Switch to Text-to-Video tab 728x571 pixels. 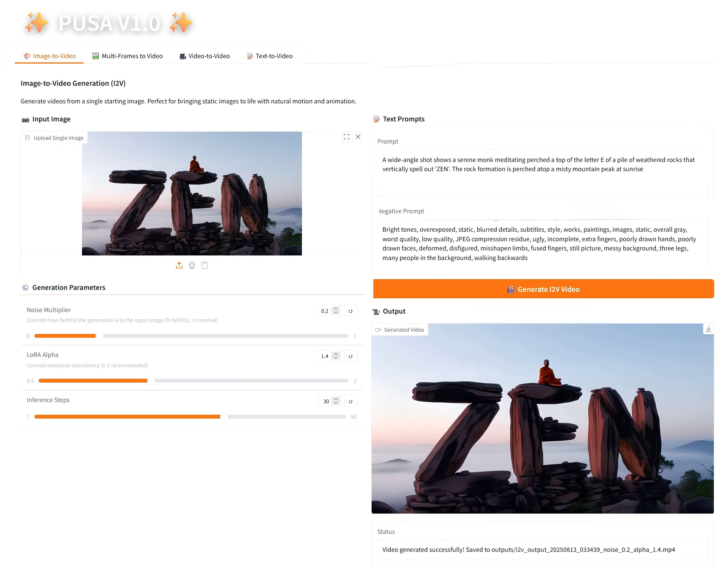[x=270, y=56]
